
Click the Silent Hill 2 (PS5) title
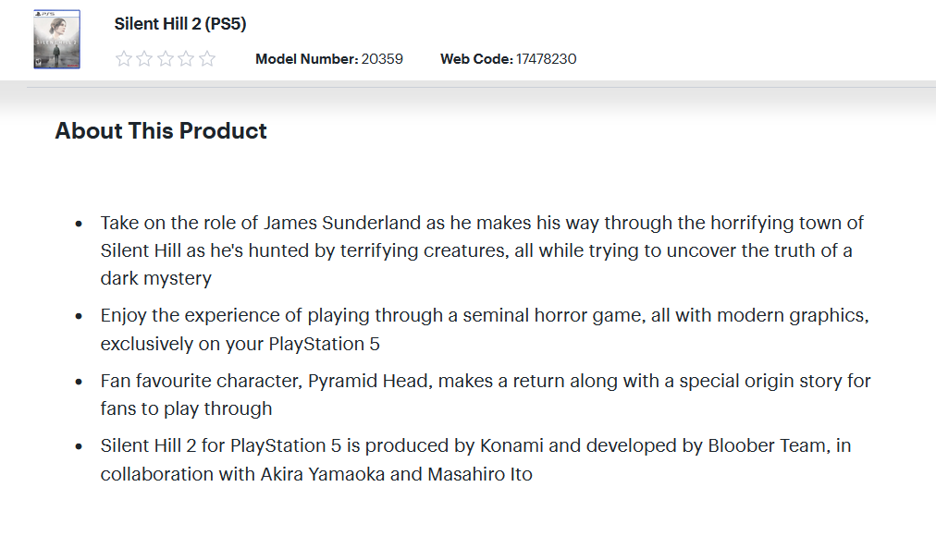(180, 24)
